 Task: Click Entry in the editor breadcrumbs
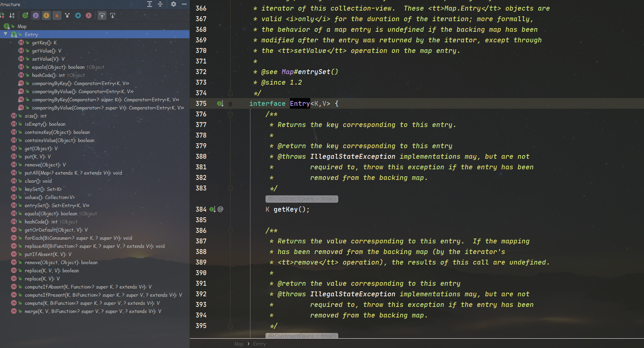click(259, 344)
